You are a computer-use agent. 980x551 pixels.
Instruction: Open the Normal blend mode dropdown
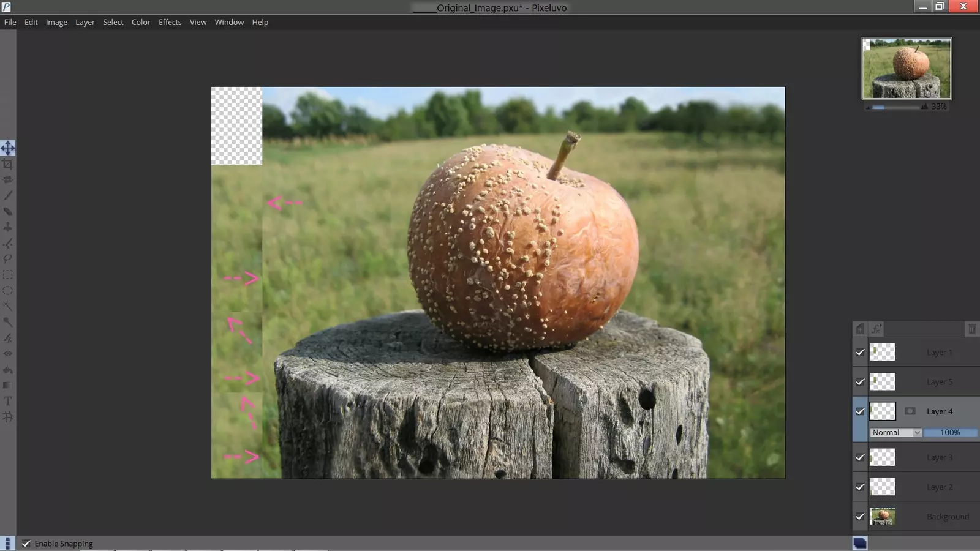tap(895, 432)
